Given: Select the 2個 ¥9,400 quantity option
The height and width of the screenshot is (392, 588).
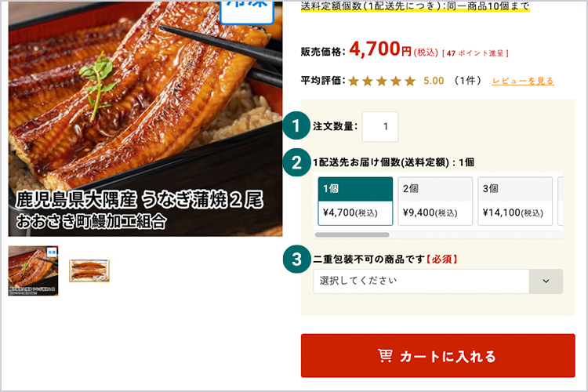Looking at the screenshot, I should click(x=435, y=201).
